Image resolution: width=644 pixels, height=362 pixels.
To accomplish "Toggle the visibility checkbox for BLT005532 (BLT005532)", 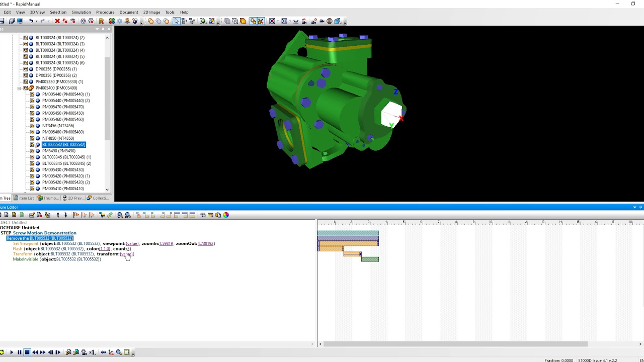I will (x=32, y=145).
